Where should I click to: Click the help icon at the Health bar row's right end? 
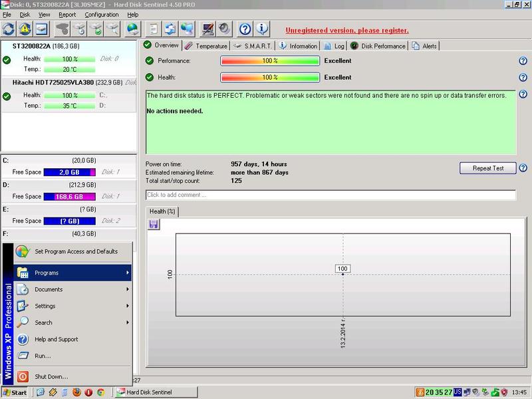[523, 77]
